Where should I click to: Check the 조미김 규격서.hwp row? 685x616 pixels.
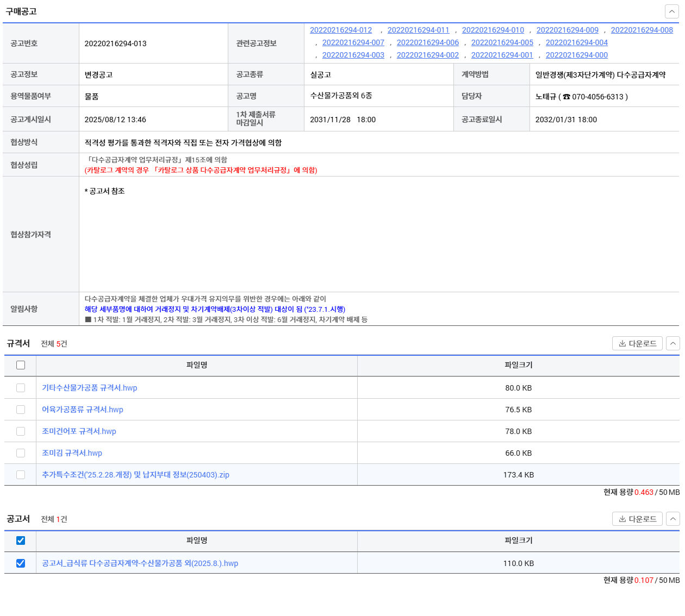tap(21, 453)
